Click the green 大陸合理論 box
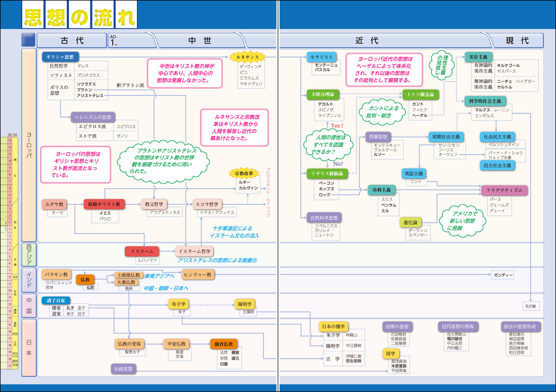Viewport: 556px width, 392px height. [x=323, y=94]
